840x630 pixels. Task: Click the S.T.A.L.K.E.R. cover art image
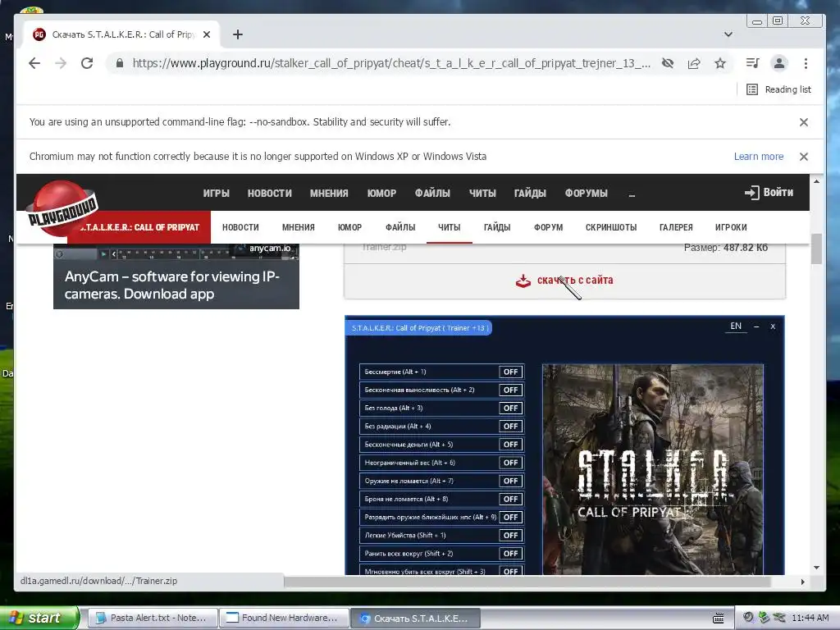[652, 469]
